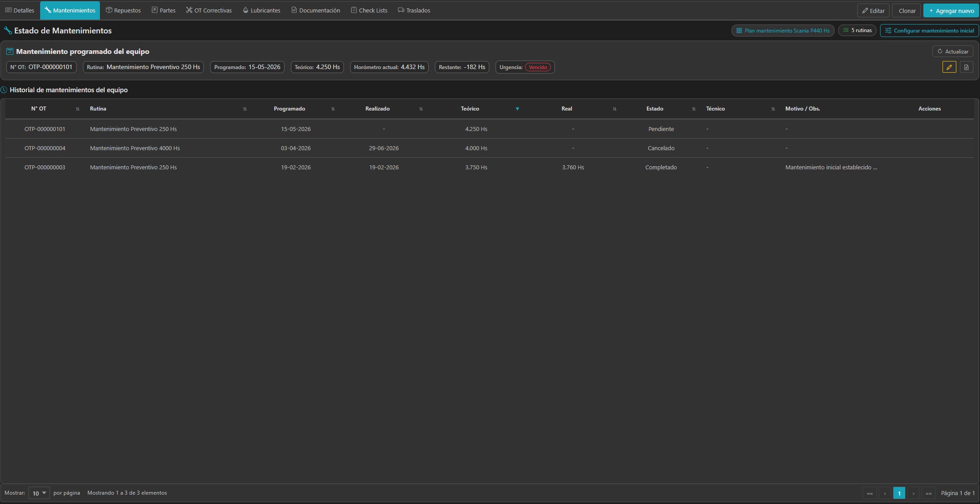Screen dimensions: 980x504
Task: Sort by Realizado column arrows
Action: point(421,109)
